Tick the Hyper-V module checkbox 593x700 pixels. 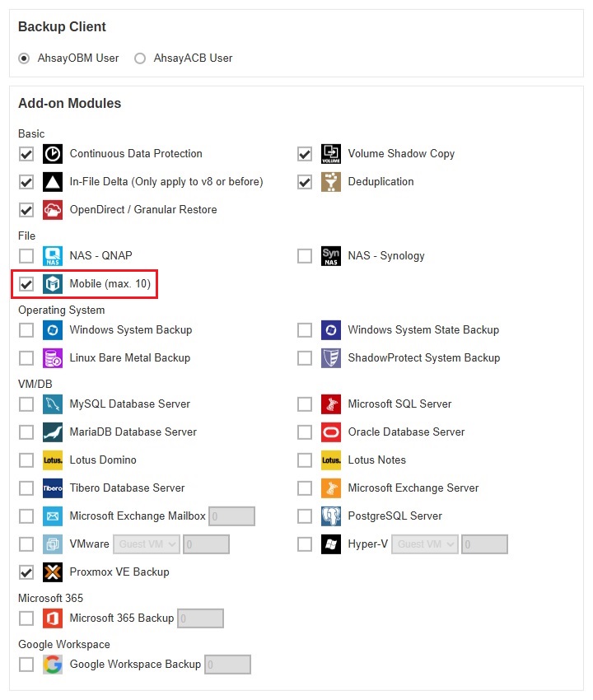point(305,544)
